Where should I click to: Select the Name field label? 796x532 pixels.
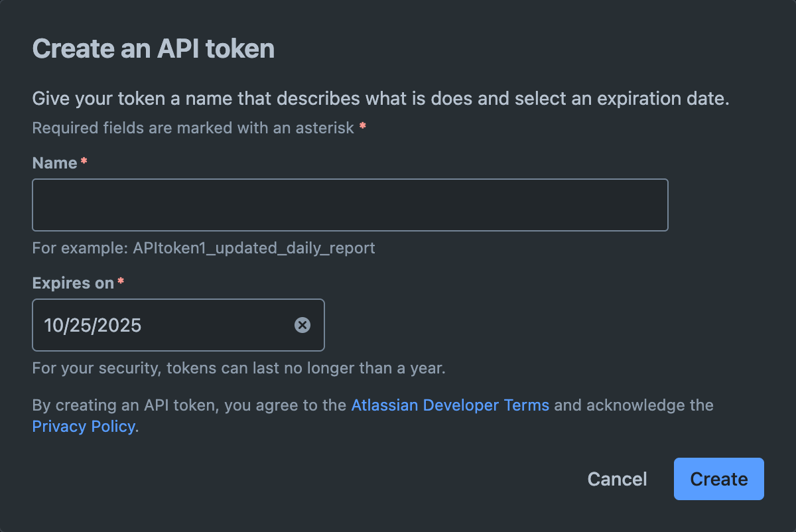point(54,163)
